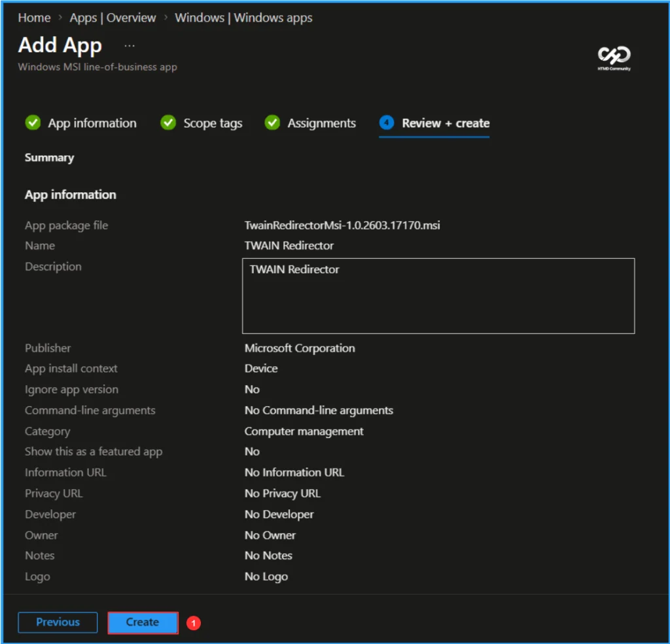Click the Windows MSI line-of-business app subtitle
Image resolution: width=670 pixels, height=644 pixels.
(97, 67)
